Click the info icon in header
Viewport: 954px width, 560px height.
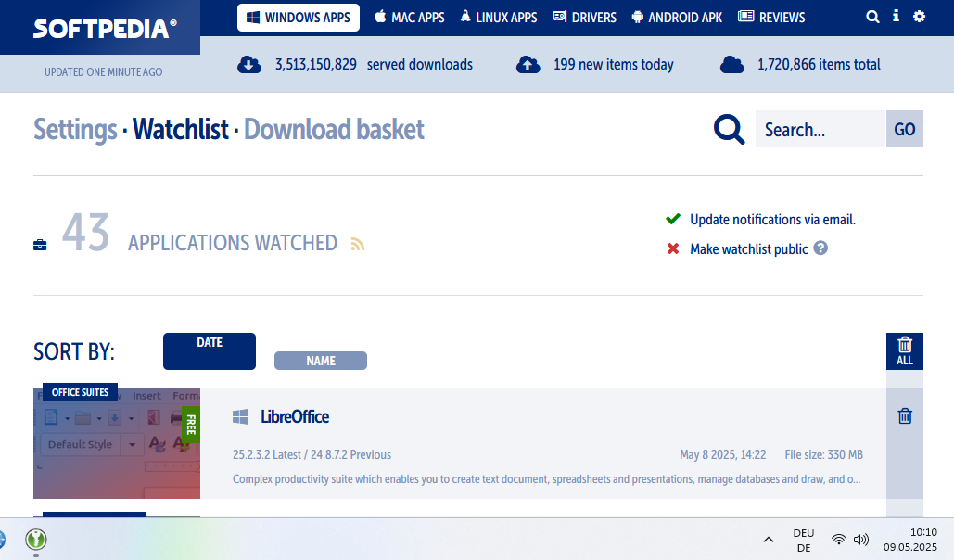[x=896, y=17]
